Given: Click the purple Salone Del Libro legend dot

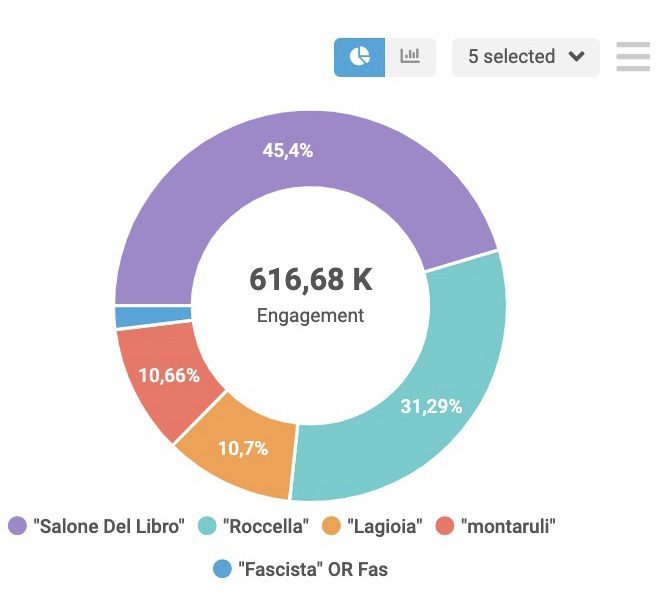Looking at the screenshot, I should click(17, 527).
